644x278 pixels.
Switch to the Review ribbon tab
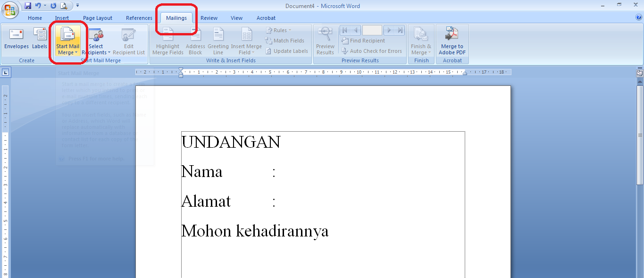click(209, 17)
